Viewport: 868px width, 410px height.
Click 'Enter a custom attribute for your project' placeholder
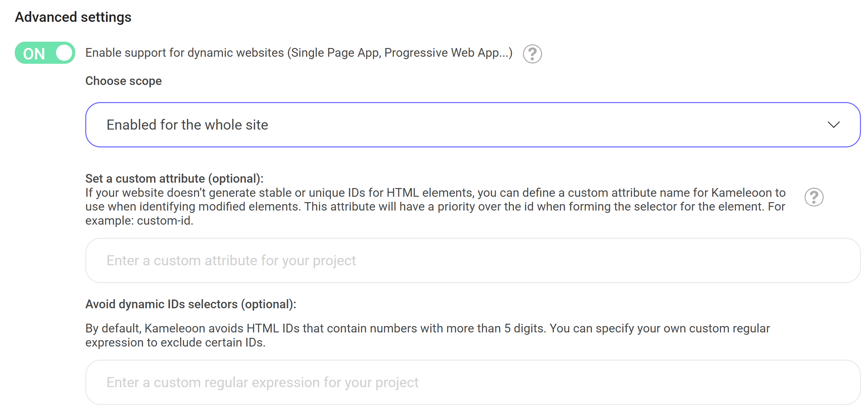click(x=231, y=260)
